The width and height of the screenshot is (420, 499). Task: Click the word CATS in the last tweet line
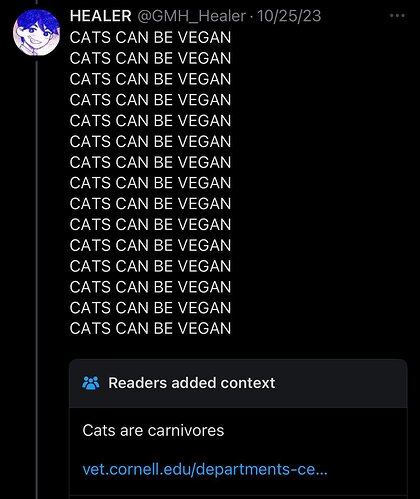90,328
